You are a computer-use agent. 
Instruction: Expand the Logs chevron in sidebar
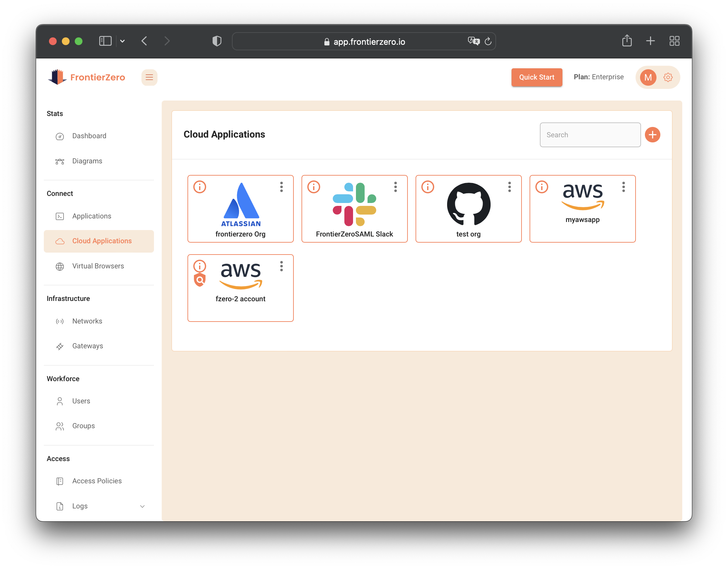(x=142, y=506)
